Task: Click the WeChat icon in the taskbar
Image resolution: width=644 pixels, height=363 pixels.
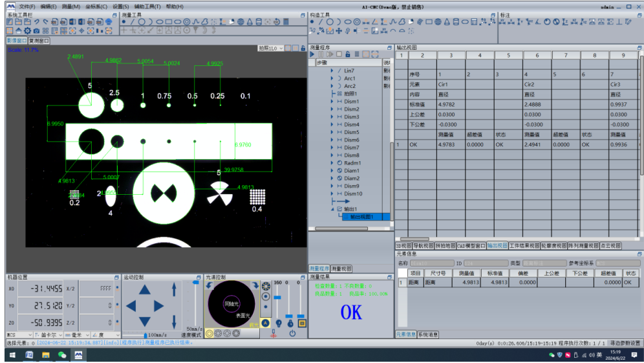Action: pos(62,355)
